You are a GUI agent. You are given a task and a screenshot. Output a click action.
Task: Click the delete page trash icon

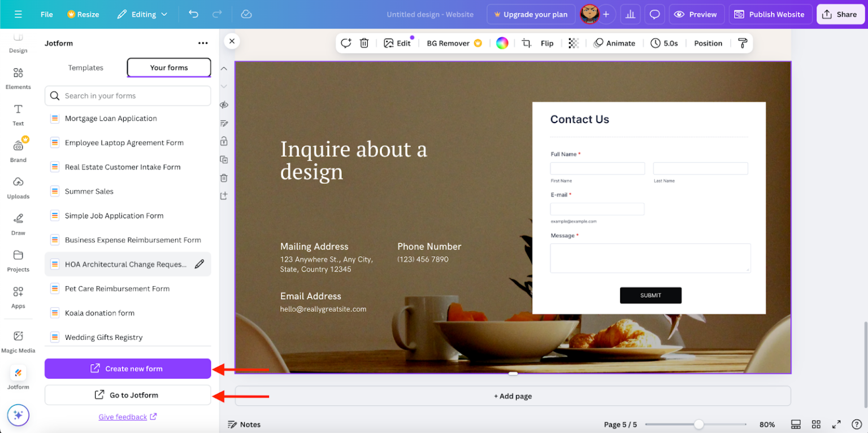[224, 178]
